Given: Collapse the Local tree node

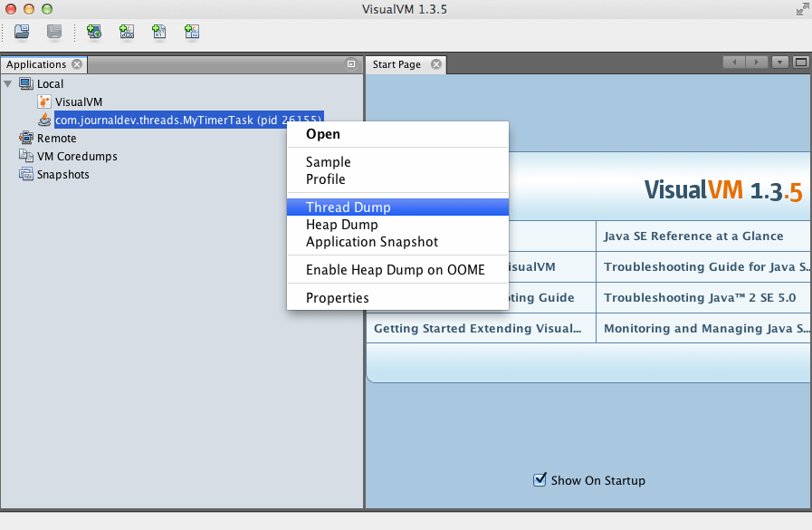Looking at the screenshot, I should pos(9,83).
